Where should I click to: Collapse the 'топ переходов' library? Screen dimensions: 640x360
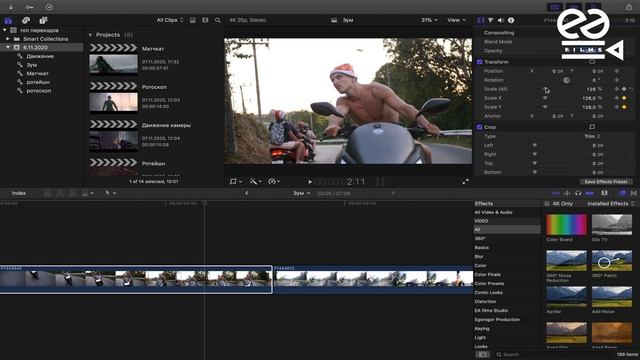[5, 30]
